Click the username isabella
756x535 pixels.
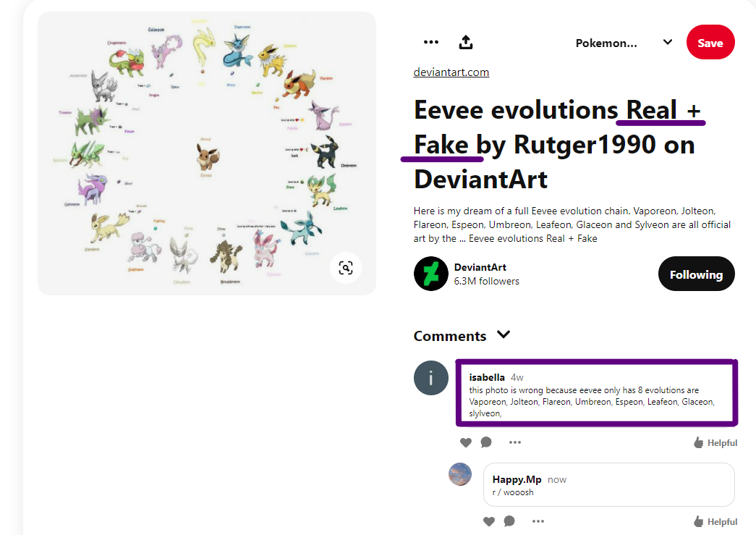(x=487, y=377)
